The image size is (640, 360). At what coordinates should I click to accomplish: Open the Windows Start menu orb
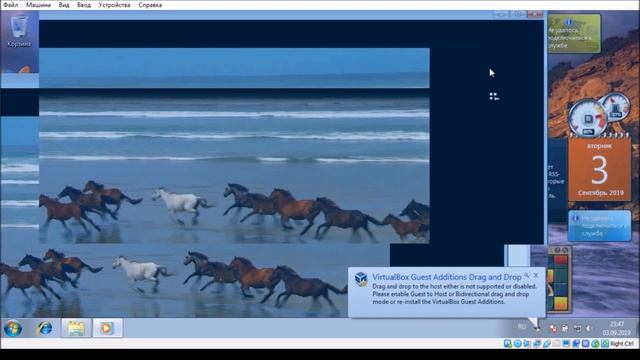tap(13, 328)
